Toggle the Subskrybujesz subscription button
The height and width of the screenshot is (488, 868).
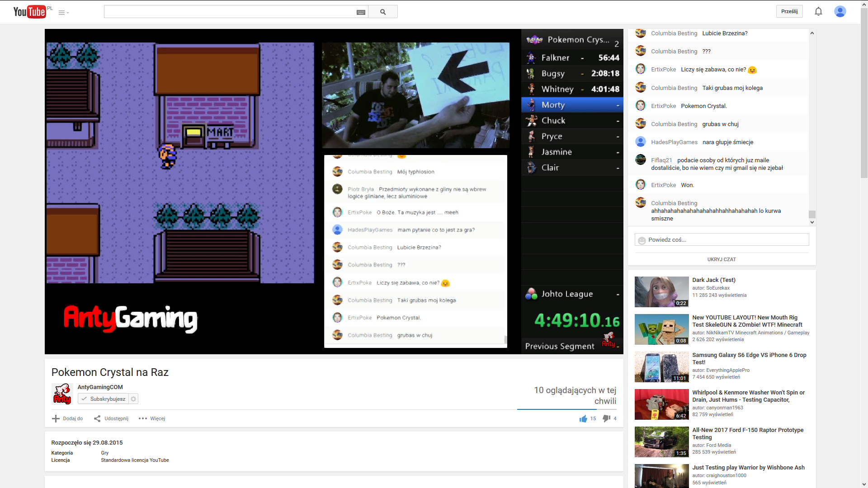104,399
